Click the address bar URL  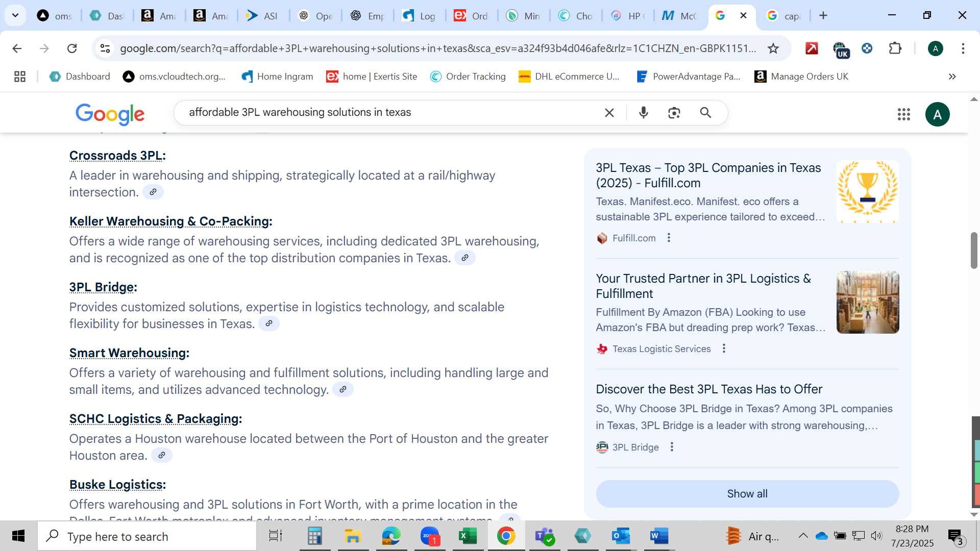pyautogui.click(x=438, y=48)
